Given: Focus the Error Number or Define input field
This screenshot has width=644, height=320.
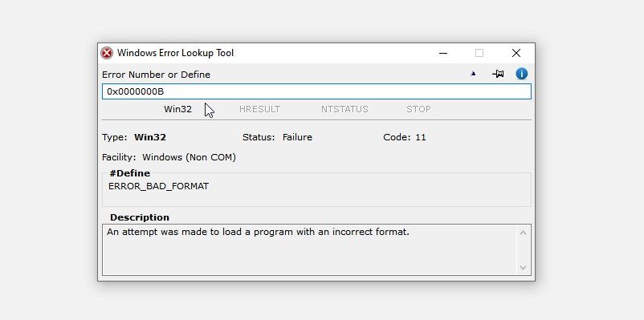Looking at the screenshot, I should 316,91.
